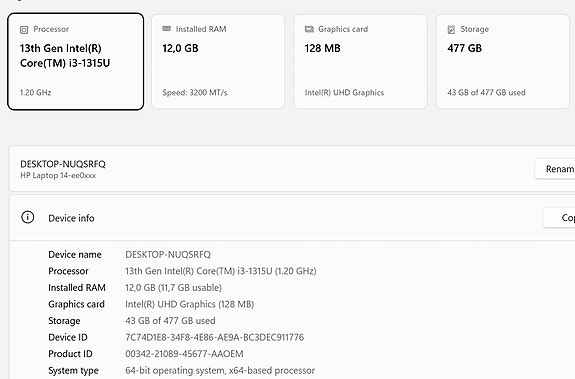Open the Graphics card summary card
The height and width of the screenshot is (379, 575).
[360, 62]
